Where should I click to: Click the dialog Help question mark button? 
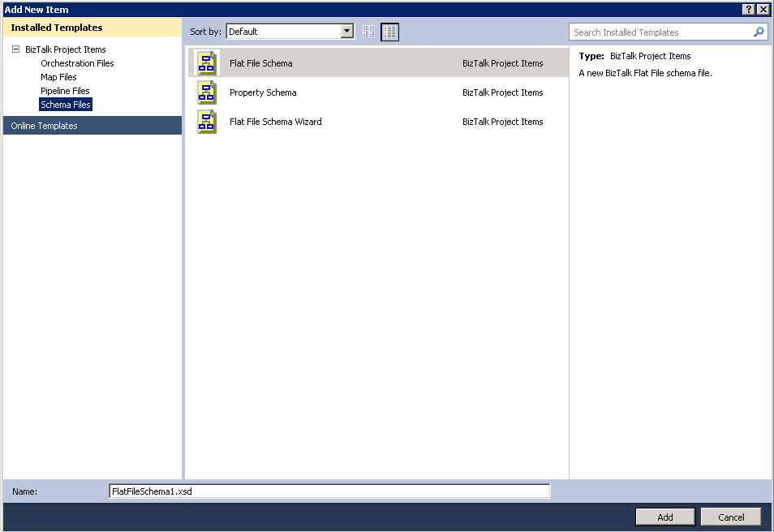coord(748,9)
